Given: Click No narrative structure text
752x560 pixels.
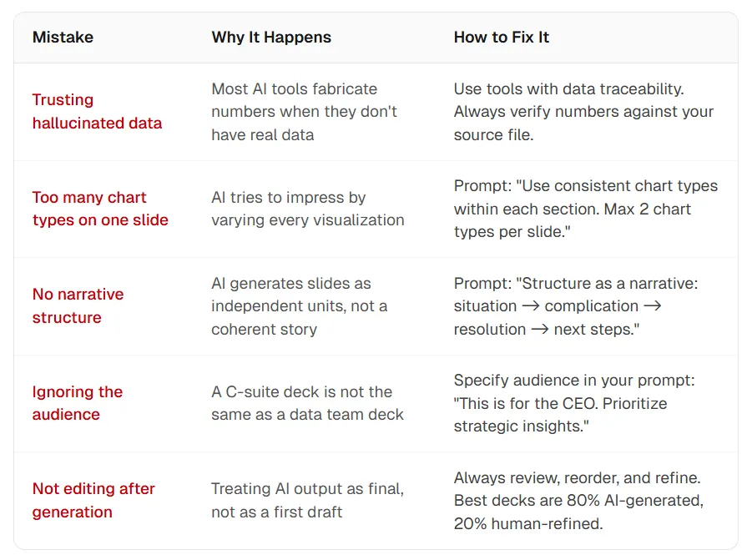Looking at the screenshot, I should [78, 305].
